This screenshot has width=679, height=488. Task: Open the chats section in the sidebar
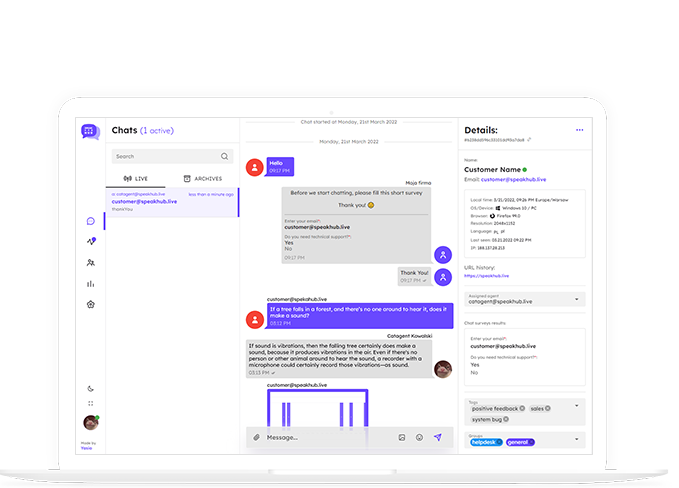click(x=91, y=220)
